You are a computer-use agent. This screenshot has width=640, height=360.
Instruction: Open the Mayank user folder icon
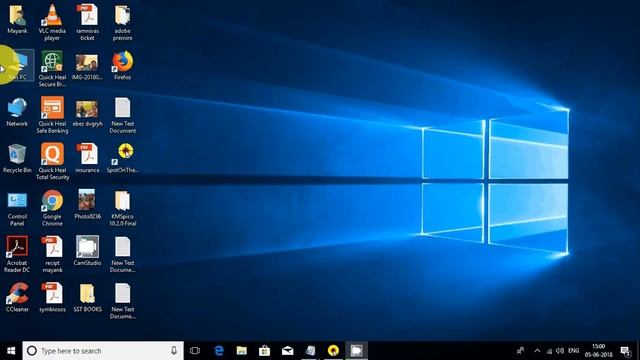(x=17, y=19)
